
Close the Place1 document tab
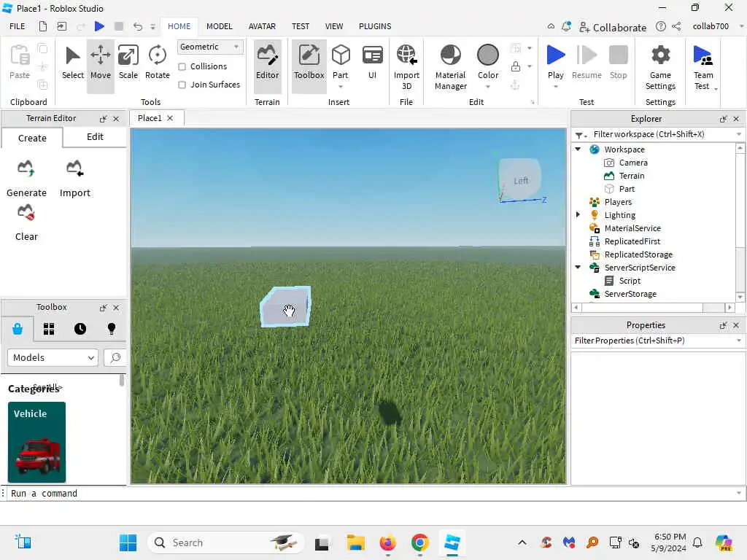tap(170, 118)
